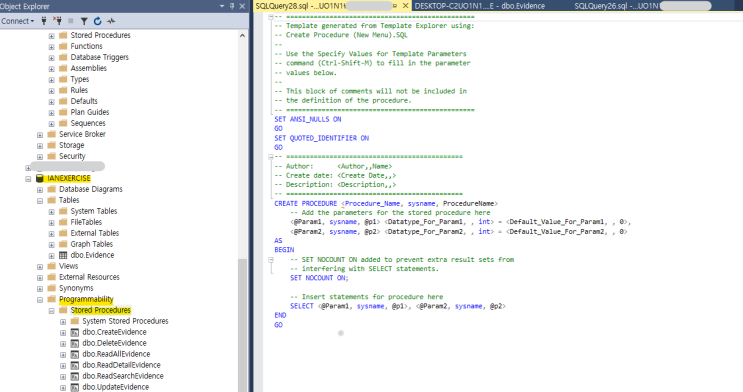Collapse the Tables folder
The width and height of the screenshot is (743, 392).
tap(40, 201)
